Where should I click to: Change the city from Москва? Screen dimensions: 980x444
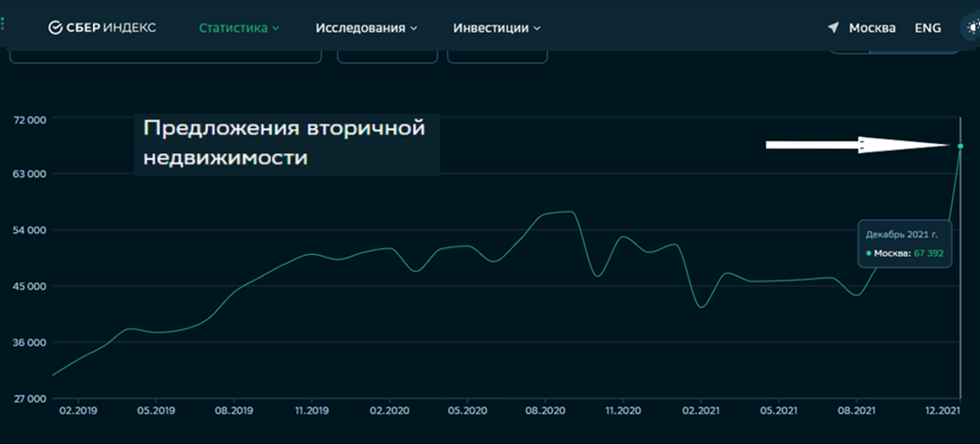coord(872,28)
